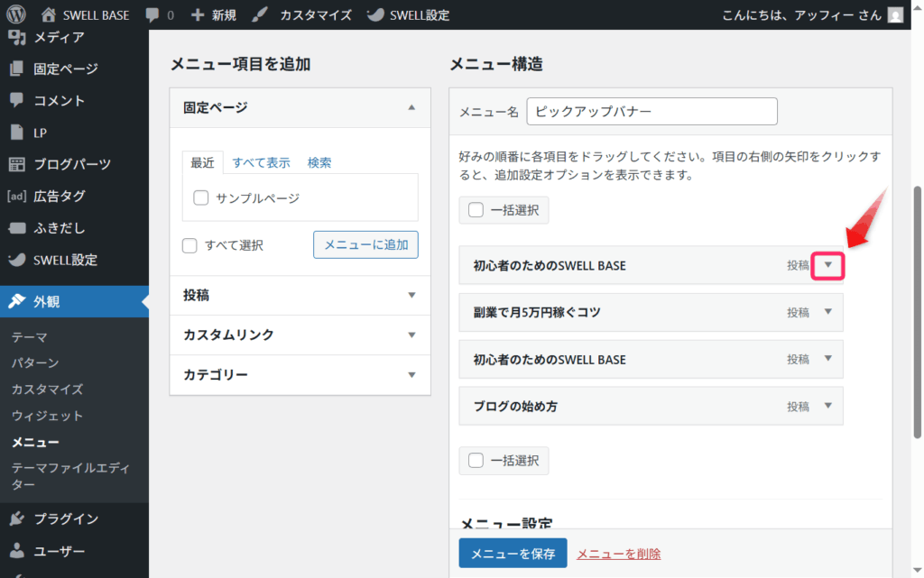Click the カスタマイズ brush icon
Viewport: 924px width, 578px height.
260,14
